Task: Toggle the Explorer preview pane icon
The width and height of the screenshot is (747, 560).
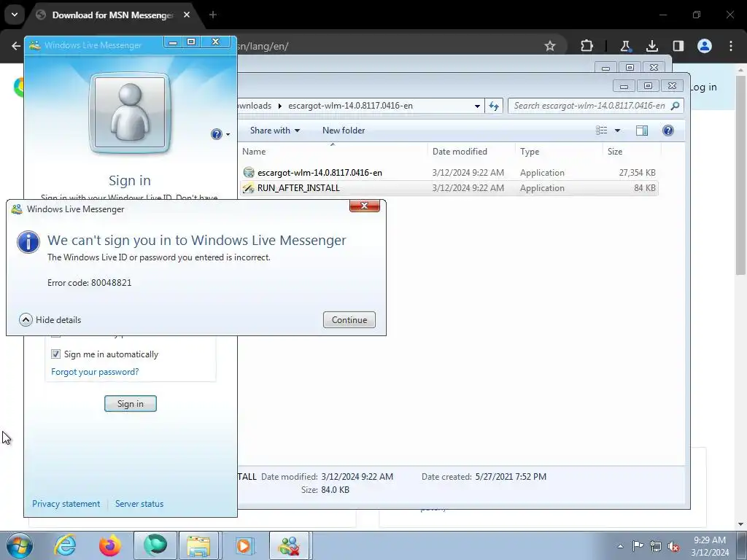Action: (x=642, y=131)
